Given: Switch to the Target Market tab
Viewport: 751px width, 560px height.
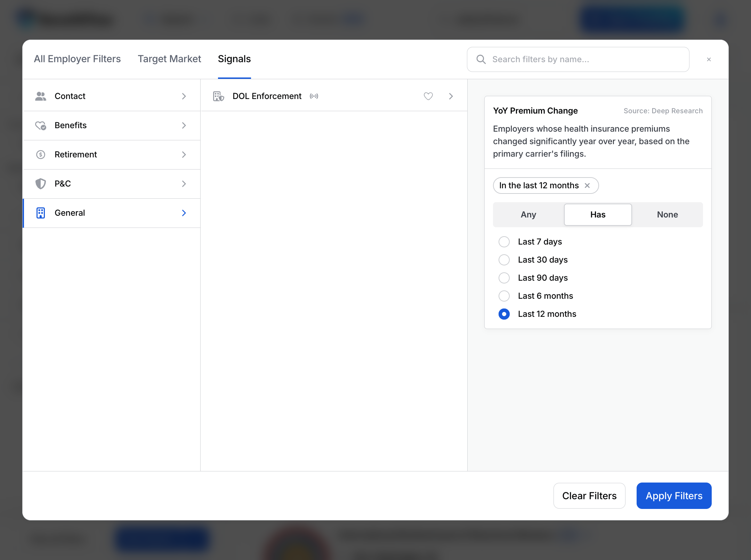Looking at the screenshot, I should coord(169,59).
